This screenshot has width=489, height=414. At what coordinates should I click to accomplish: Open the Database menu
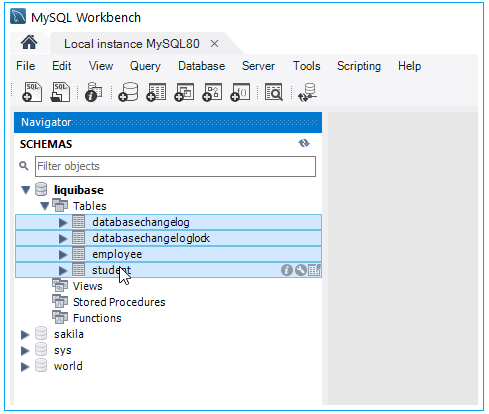pos(201,66)
